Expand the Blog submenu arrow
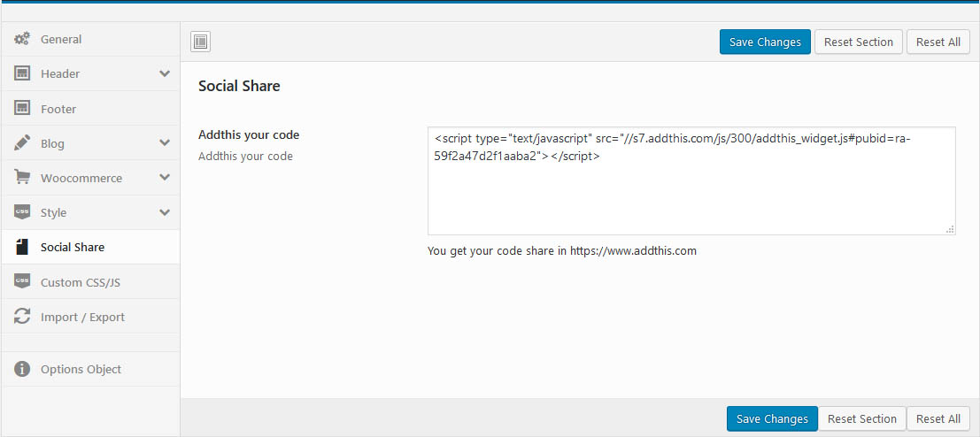The width and height of the screenshot is (980, 437). pos(165,142)
